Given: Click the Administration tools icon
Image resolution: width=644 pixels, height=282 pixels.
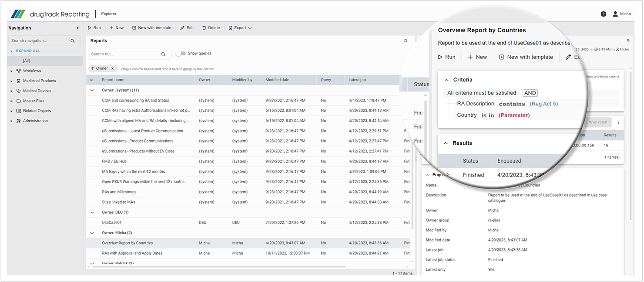Looking at the screenshot, I should click(x=19, y=121).
